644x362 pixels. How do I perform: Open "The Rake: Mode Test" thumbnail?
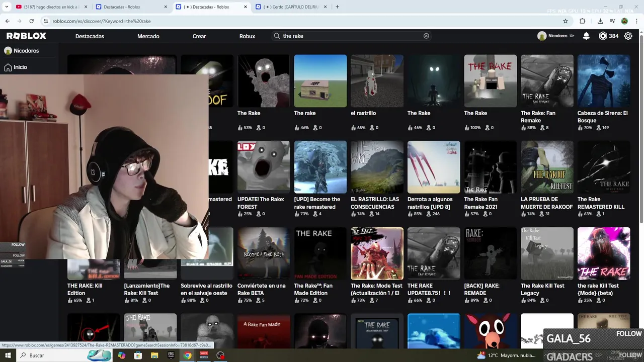(377, 253)
